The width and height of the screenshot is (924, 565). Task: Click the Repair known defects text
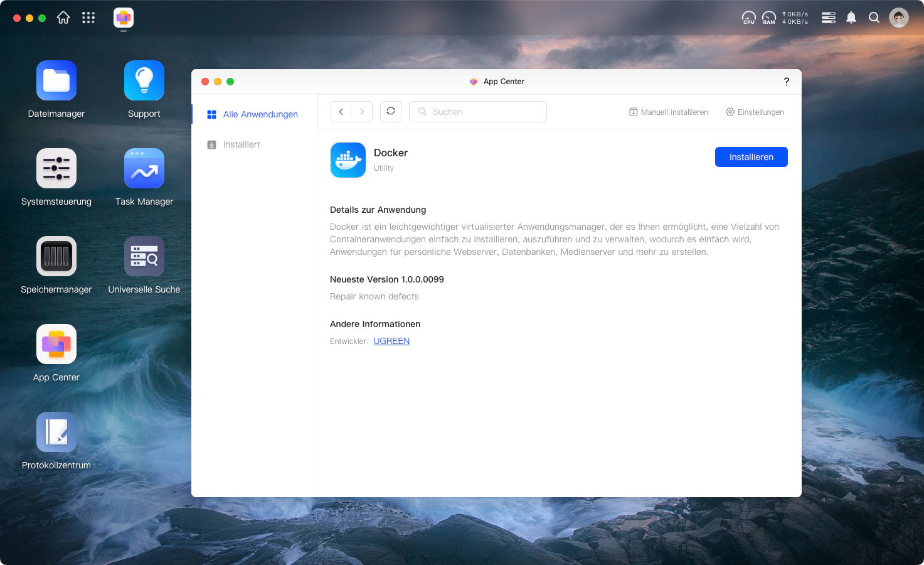[x=374, y=296]
